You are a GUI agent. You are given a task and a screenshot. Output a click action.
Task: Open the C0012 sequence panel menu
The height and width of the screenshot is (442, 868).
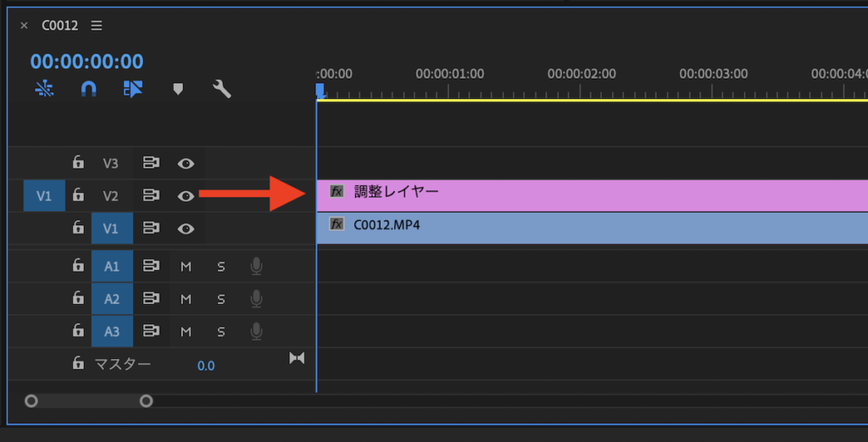pyautogui.click(x=97, y=25)
